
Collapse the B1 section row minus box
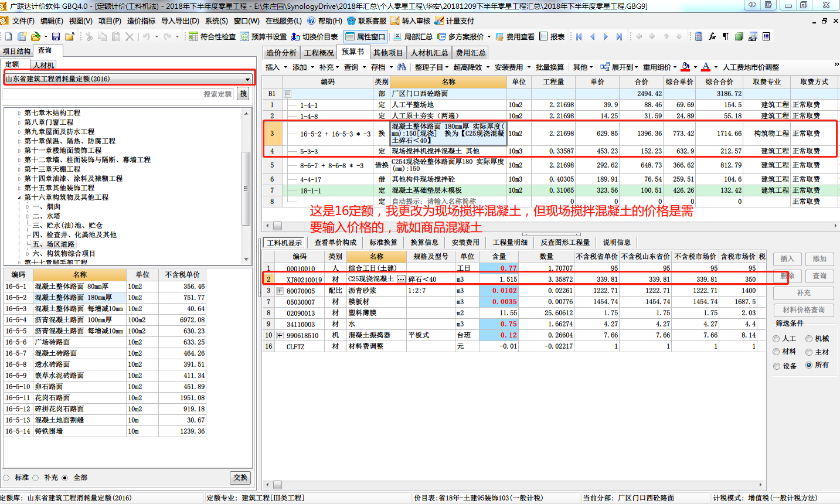click(x=287, y=94)
